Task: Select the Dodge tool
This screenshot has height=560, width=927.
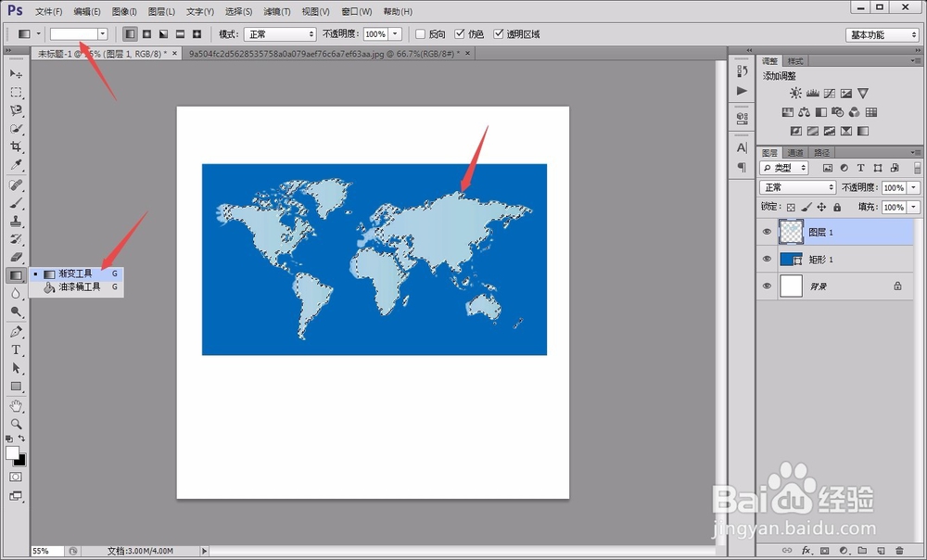Action: click(16, 312)
